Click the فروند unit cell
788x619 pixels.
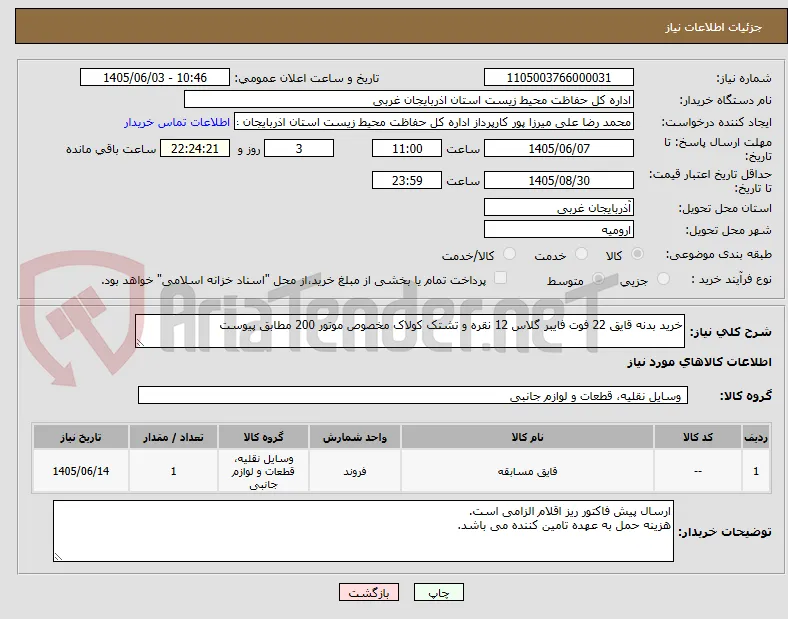(355, 471)
